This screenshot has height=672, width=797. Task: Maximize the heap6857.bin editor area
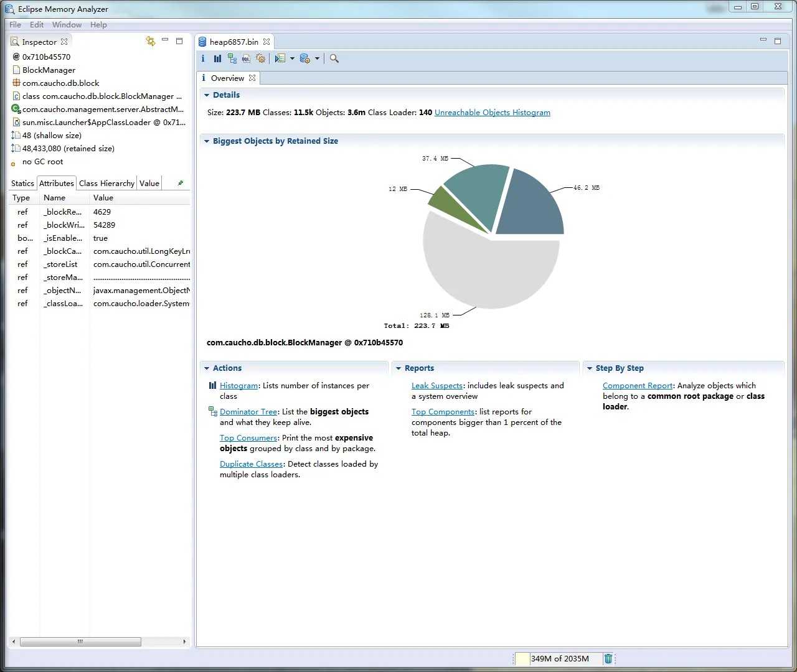pyautogui.click(x=778, y=41)
